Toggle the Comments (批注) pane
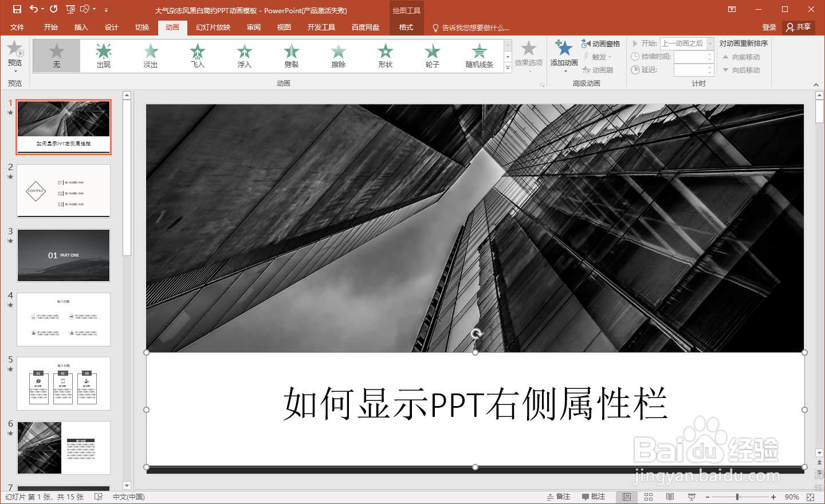Image resolution: width=825 pixels, height=504 pixels. click(x=593, y=497)
